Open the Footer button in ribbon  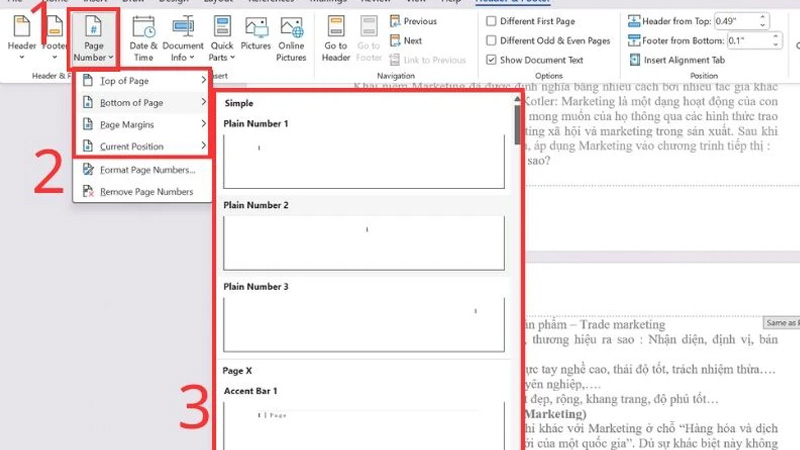[x=54, y=38]
